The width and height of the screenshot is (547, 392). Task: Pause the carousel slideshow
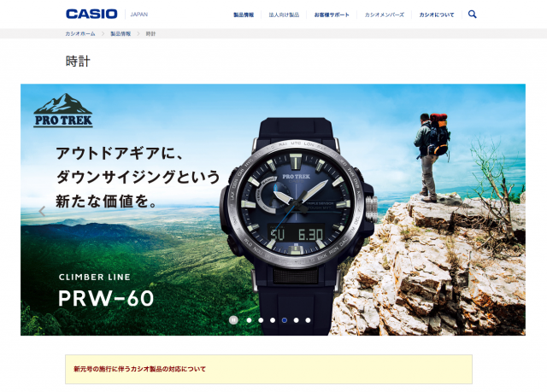tap(233, 320)
